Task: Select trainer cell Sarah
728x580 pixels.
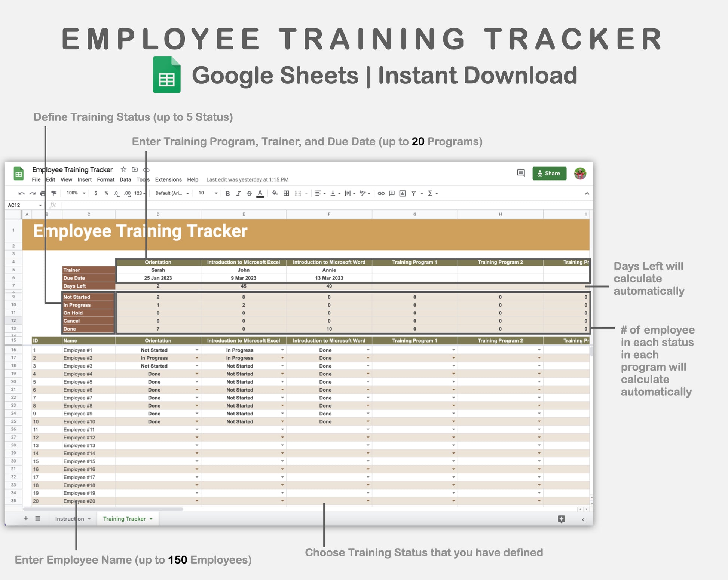Action: coord(158,270)
